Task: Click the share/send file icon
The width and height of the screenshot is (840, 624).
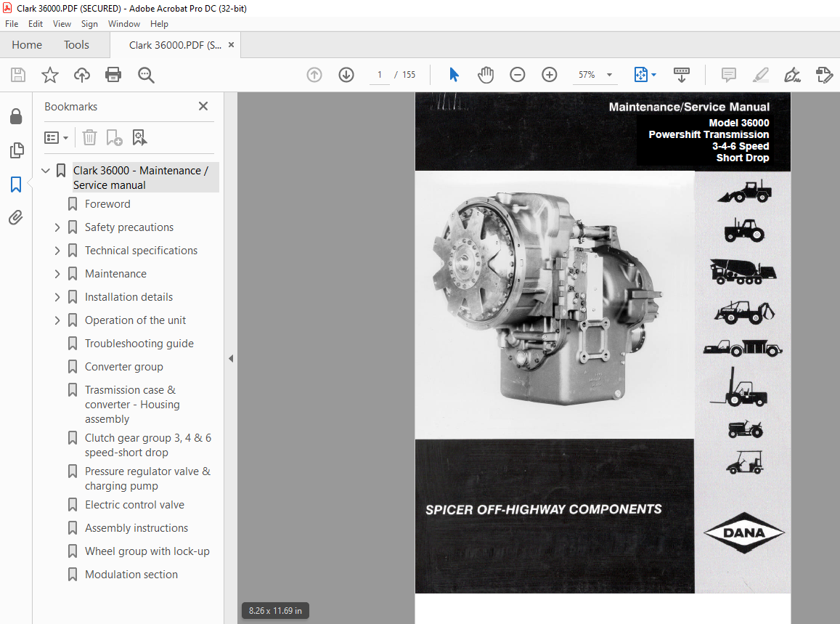Action: [824, 75]
